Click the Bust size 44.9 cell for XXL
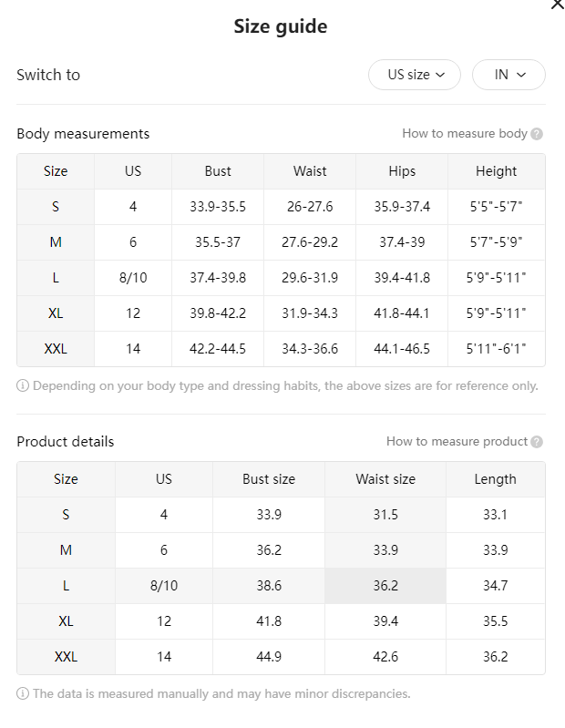This screenshot has width=565, height=728. (269, 657)
